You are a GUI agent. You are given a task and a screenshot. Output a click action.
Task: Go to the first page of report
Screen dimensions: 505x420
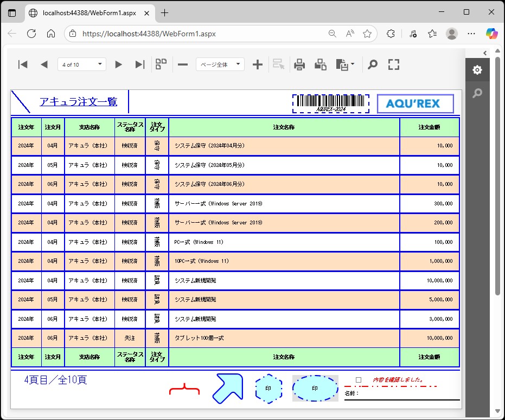(x=23, y=65)
